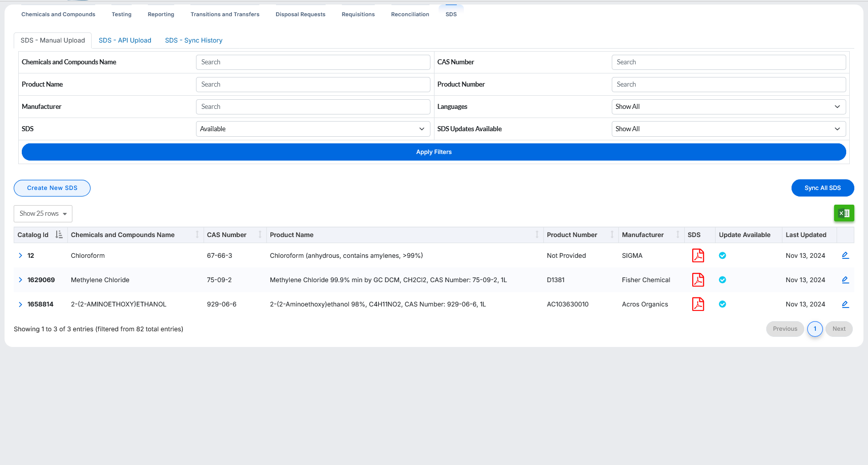Open the Reconciliation navigation tab
Screen dimensions: 868x465
click(x=410, y=14)
